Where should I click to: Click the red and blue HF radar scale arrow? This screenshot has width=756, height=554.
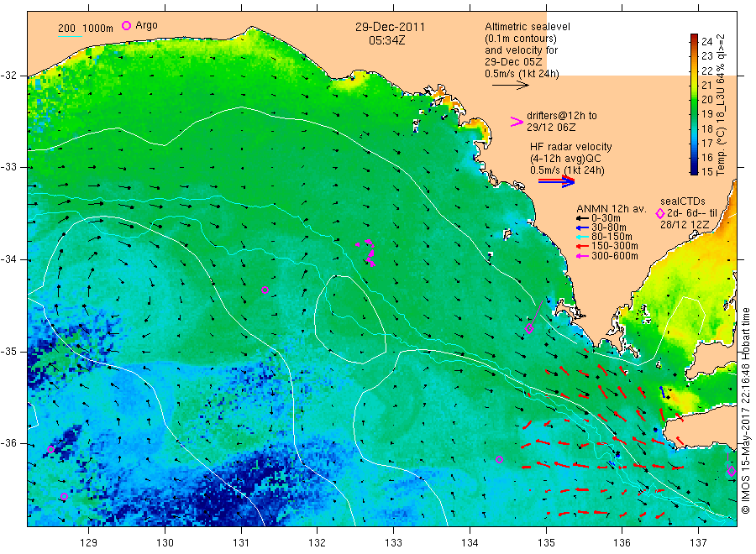pyautogui.click(x=556, y=181)
